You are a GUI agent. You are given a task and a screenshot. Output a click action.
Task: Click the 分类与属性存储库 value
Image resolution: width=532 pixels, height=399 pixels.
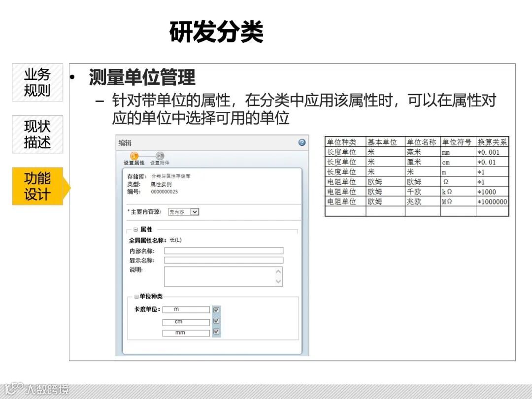170,176
